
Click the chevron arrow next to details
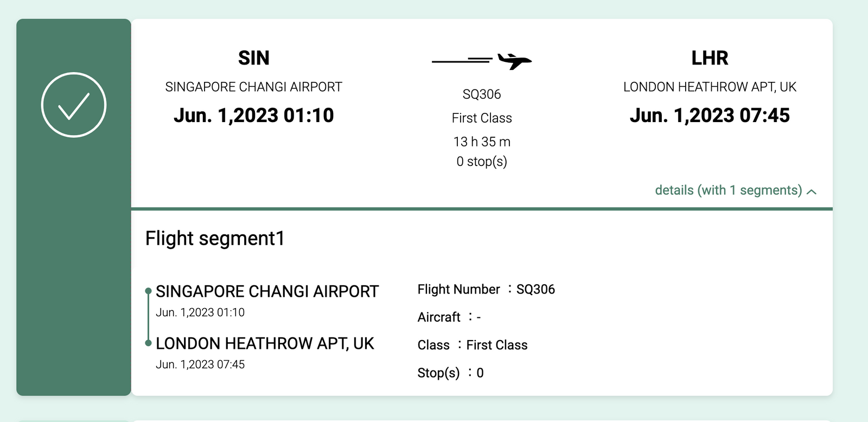tap(812, 191)
